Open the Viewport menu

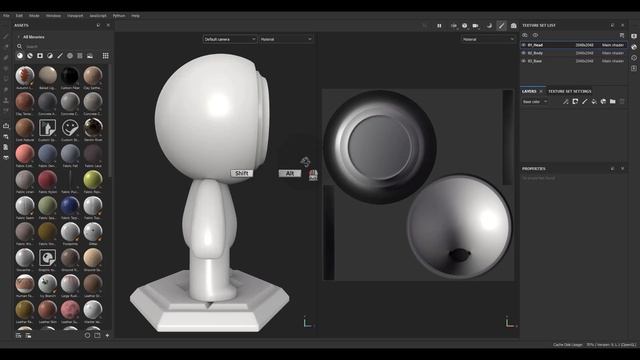point(75,16)
